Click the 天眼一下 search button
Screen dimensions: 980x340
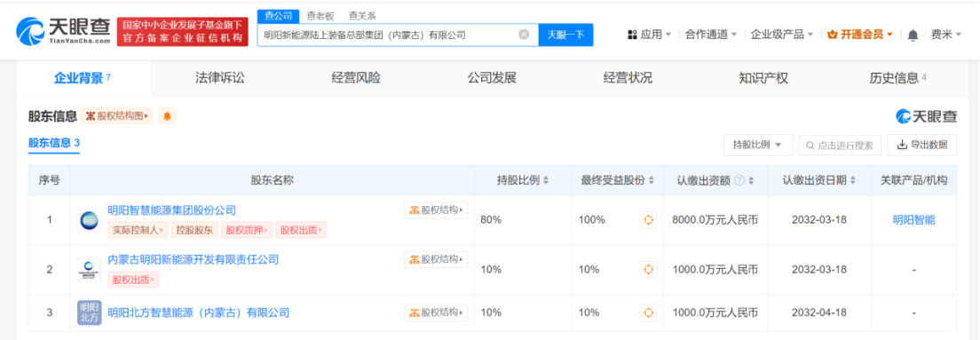click(x=565, y=35)
